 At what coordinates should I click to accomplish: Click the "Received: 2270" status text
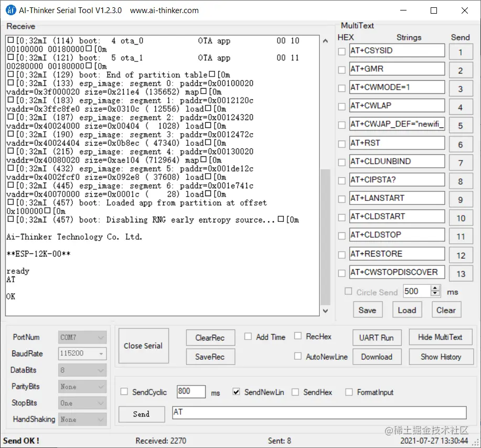[x=161, y=441]
